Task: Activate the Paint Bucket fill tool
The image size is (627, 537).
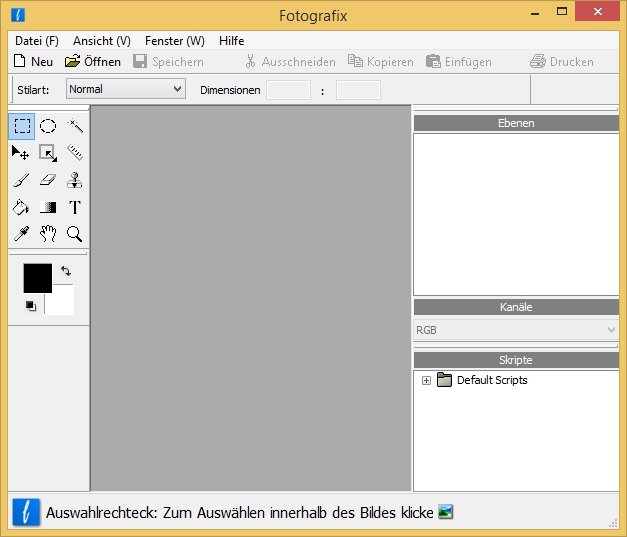Action: (20, 207)
